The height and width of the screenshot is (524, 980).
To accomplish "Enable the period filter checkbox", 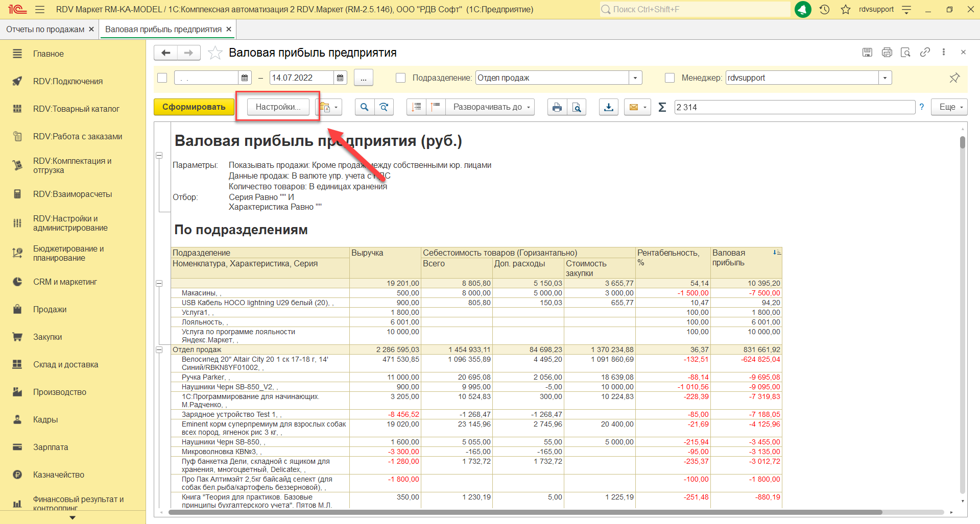I will pyautogui.click(x=162, y=78).
